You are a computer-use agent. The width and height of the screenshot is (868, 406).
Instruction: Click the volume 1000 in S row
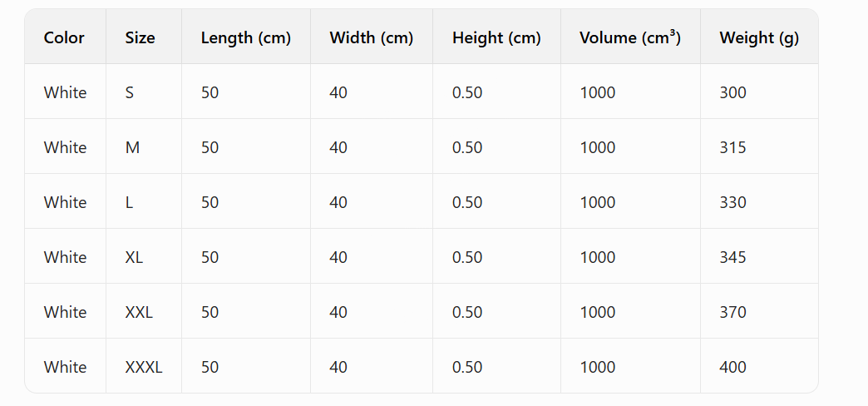click(x=597, y=92)
